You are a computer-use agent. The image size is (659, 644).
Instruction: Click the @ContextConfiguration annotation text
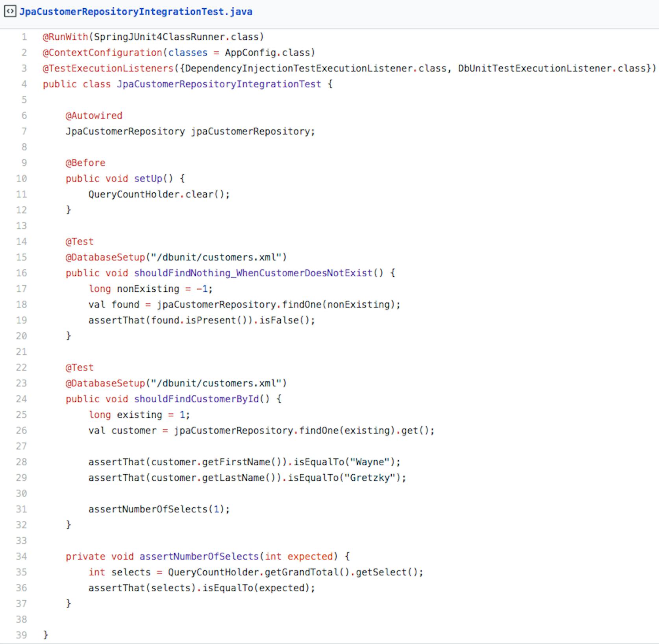coord(102,53)
